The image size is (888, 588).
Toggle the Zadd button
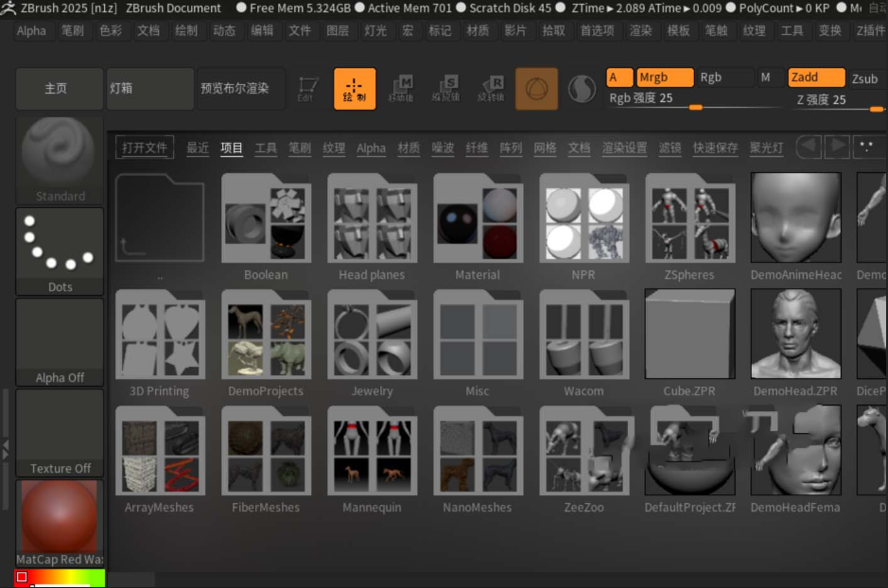(816, 77)
